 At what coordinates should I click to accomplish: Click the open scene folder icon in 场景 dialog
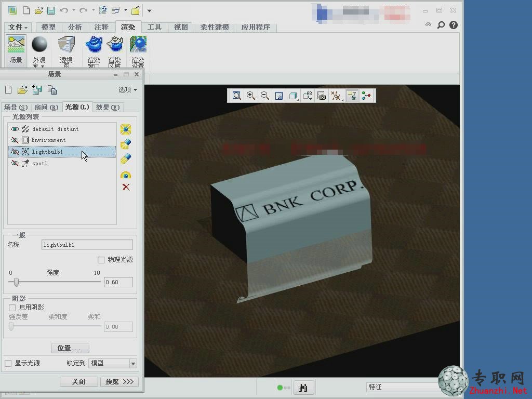(x=22, y=90)
